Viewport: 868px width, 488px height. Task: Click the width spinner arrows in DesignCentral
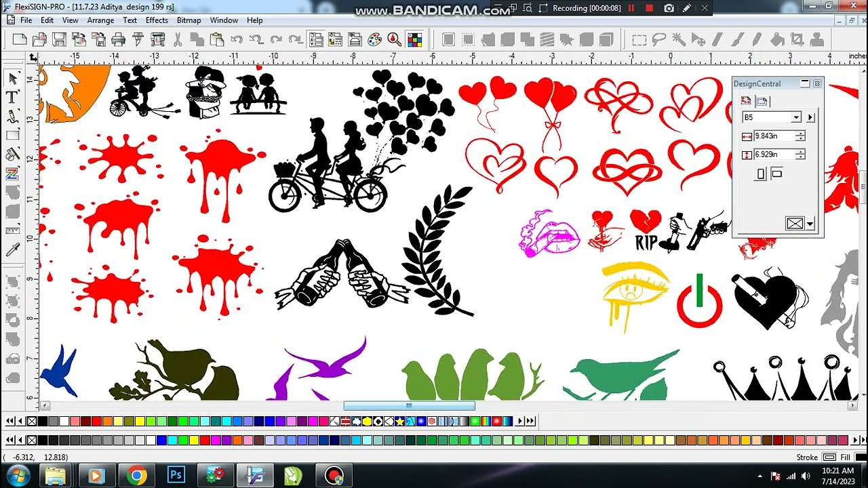click(x=800, y=136)
